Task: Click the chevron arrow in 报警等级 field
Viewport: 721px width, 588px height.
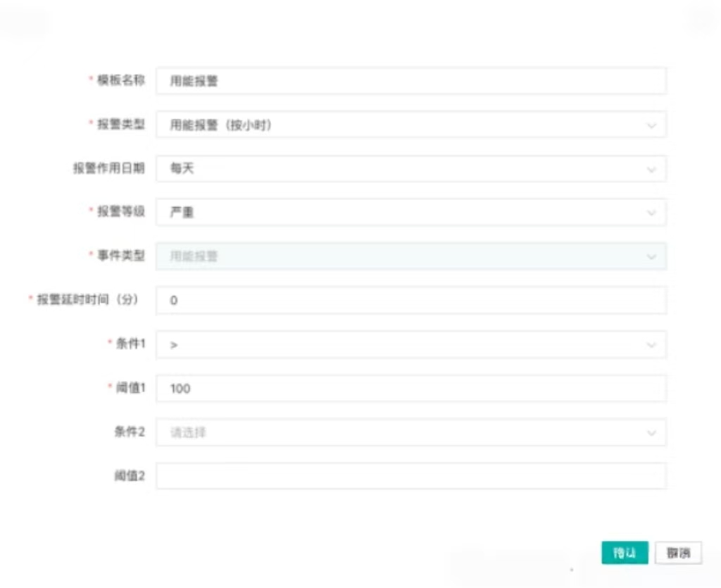Action: (651, 213)
